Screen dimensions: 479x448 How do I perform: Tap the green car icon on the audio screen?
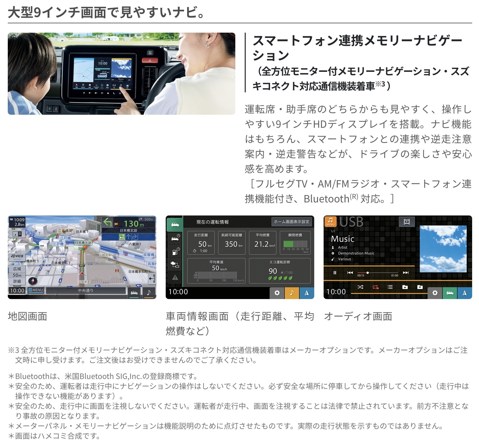[450, 293]
